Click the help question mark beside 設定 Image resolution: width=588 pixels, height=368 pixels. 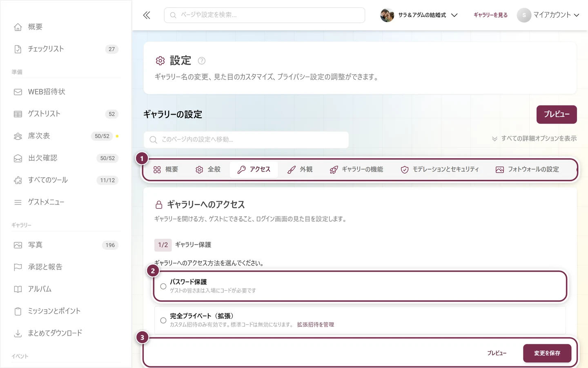pos(201,61)
